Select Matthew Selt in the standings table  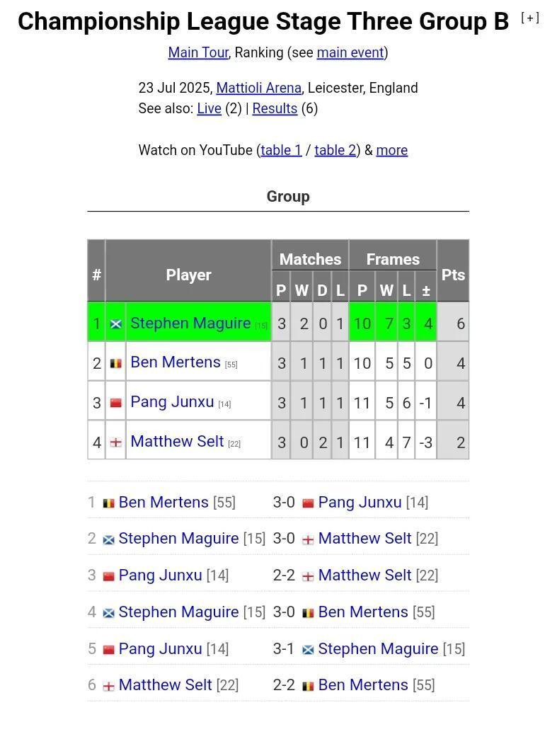point(177,441)
